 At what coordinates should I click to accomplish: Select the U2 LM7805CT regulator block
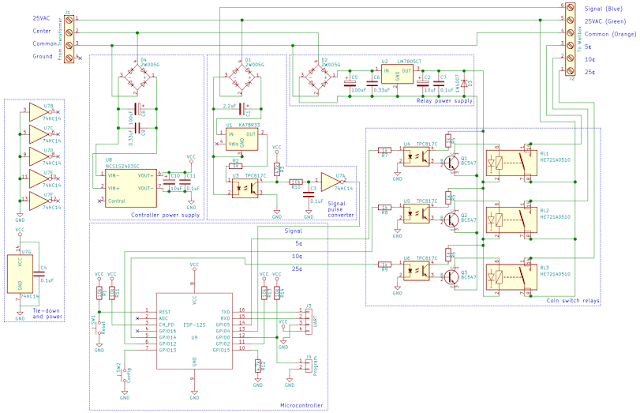click(x=397, y=74)
